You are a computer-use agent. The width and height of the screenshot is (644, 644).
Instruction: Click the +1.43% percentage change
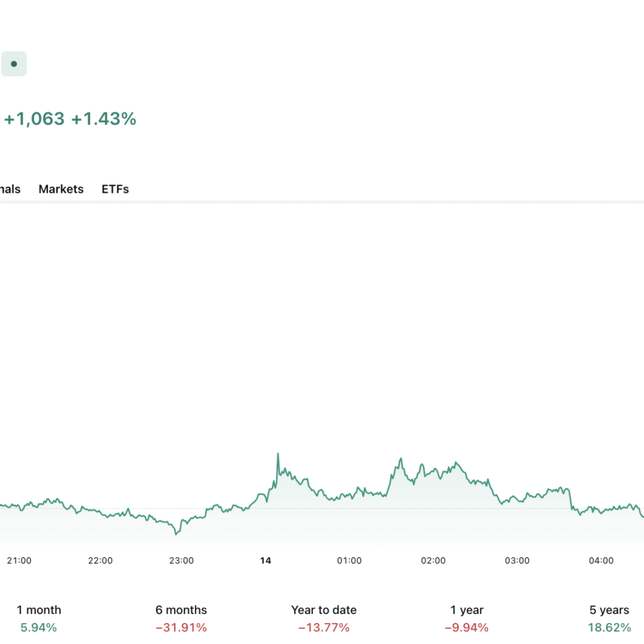click(x=104, y=119)
